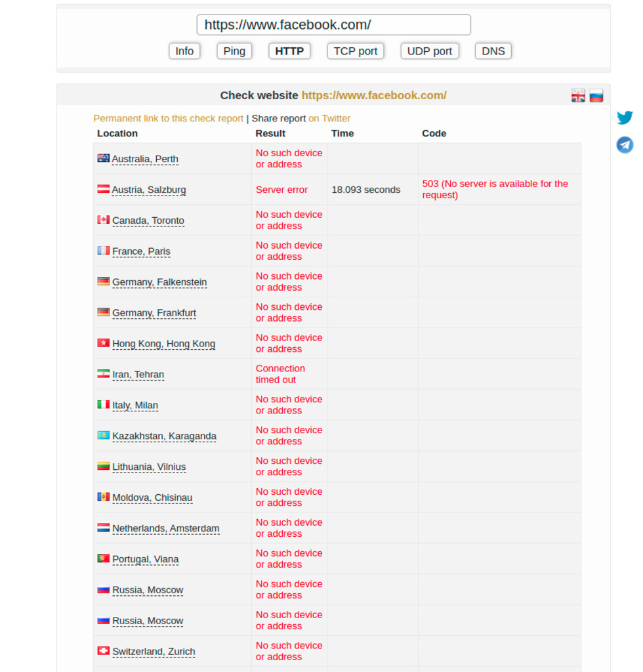Click the Canadian flag icon beside Toronto
This screenshot has width=643, height=672.
[104, 220]
